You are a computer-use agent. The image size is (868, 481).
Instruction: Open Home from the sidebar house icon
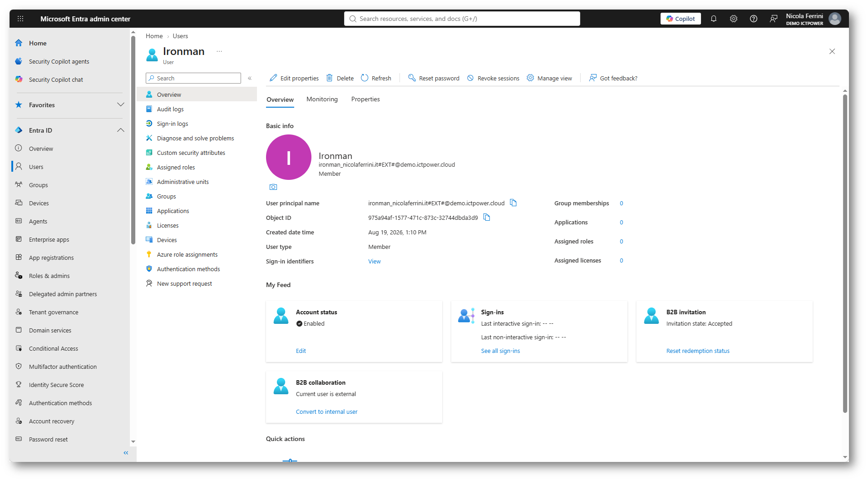coord(19,43)
